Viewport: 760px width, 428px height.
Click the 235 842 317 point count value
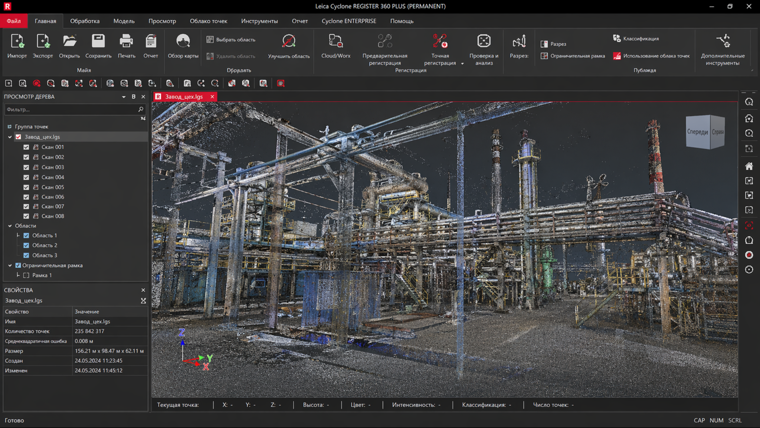point(89,331)
